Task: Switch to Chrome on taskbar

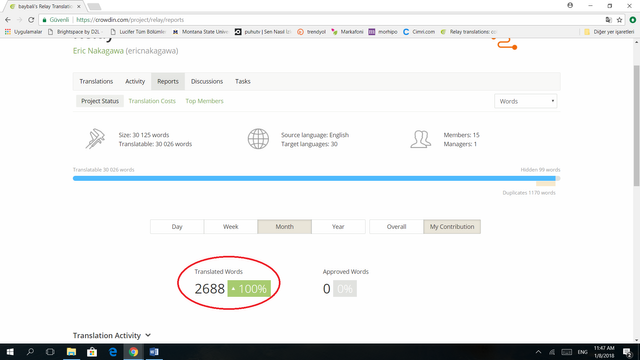Action: [133, 352]
